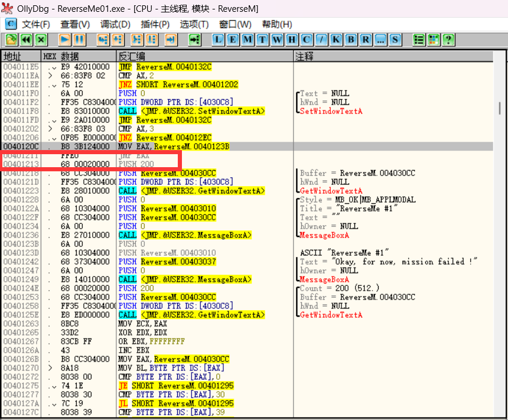Click the 反汇编 column header
Image resolution: width=508 pixels, height=420 pixels.
coord(132,56)
